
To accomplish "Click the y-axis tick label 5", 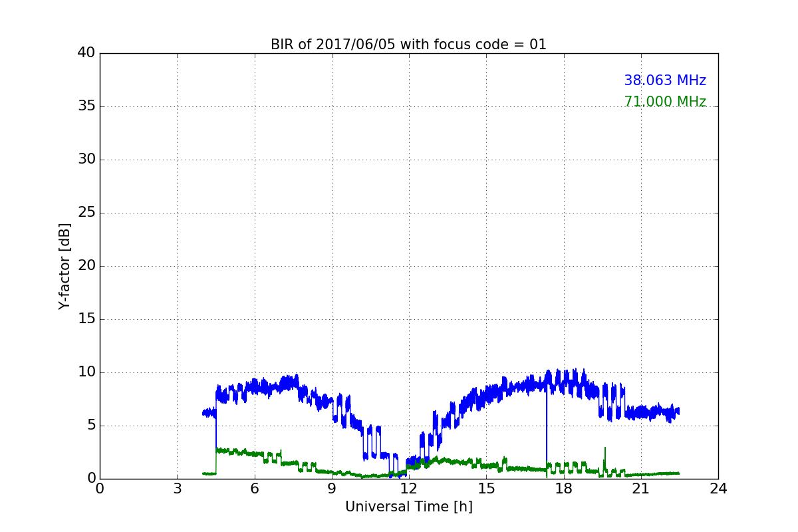I will [90, 426].
